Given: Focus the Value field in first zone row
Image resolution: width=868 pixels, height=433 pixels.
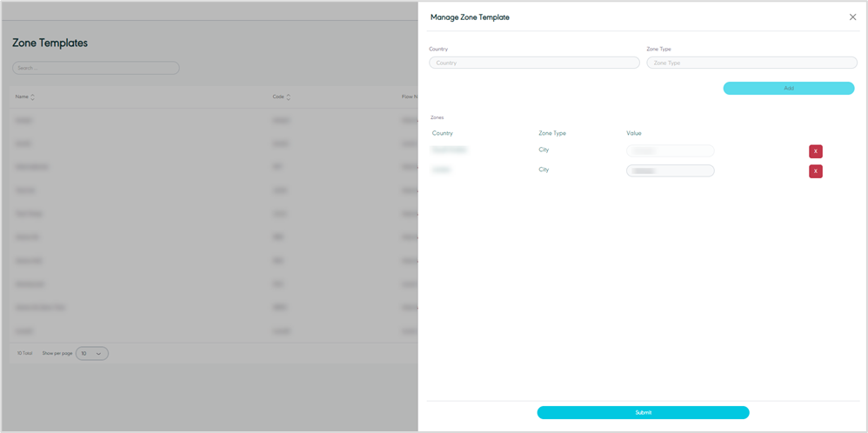Looking at the screenshot, I should 670,150.
